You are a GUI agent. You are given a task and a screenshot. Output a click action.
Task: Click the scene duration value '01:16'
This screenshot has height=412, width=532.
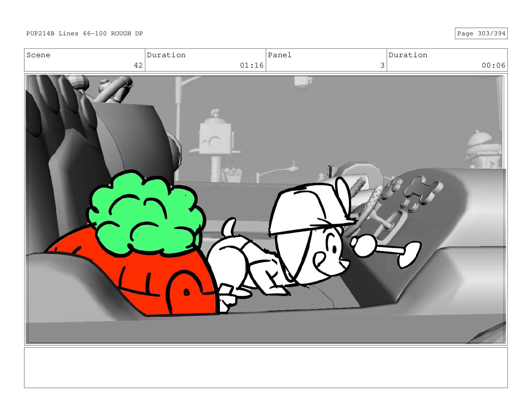[x=252, y=65]
